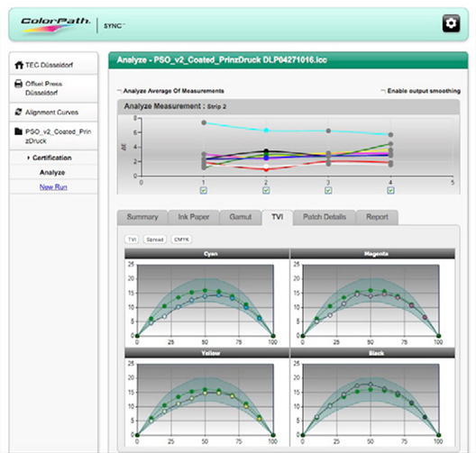Open the Gamut tab
The width and height of the screenshot is (476, 453).
click(241, 217)
